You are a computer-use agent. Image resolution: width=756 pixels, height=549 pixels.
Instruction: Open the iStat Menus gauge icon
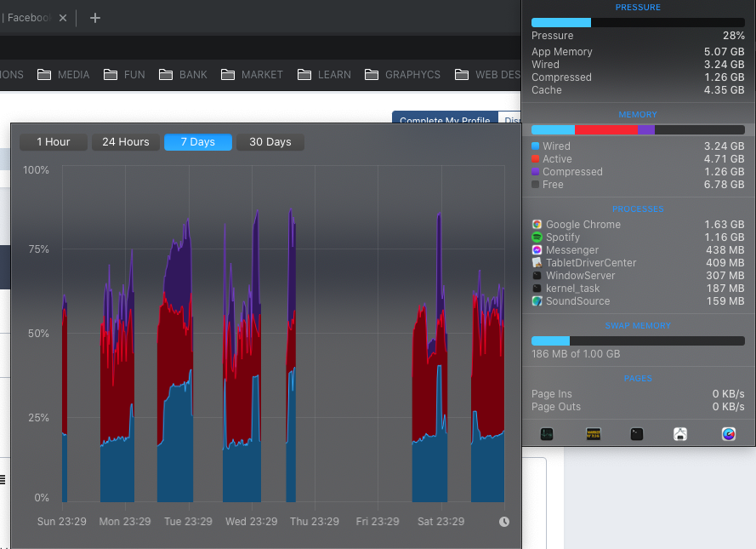point(729,434)
